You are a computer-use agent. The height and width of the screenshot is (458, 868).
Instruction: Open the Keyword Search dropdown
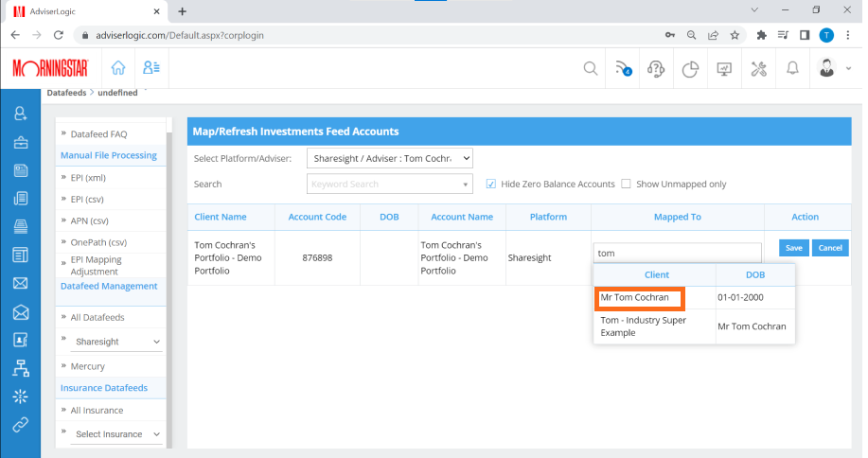(390, 184)
